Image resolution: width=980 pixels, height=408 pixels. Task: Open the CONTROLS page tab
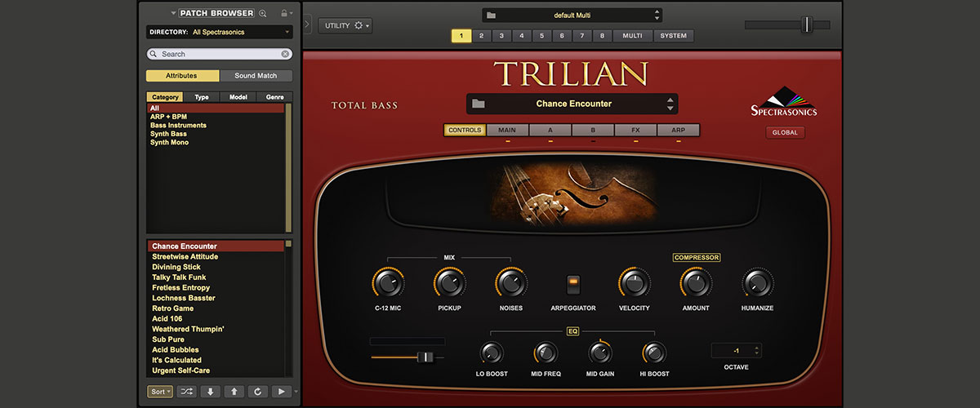coord(465,130)
